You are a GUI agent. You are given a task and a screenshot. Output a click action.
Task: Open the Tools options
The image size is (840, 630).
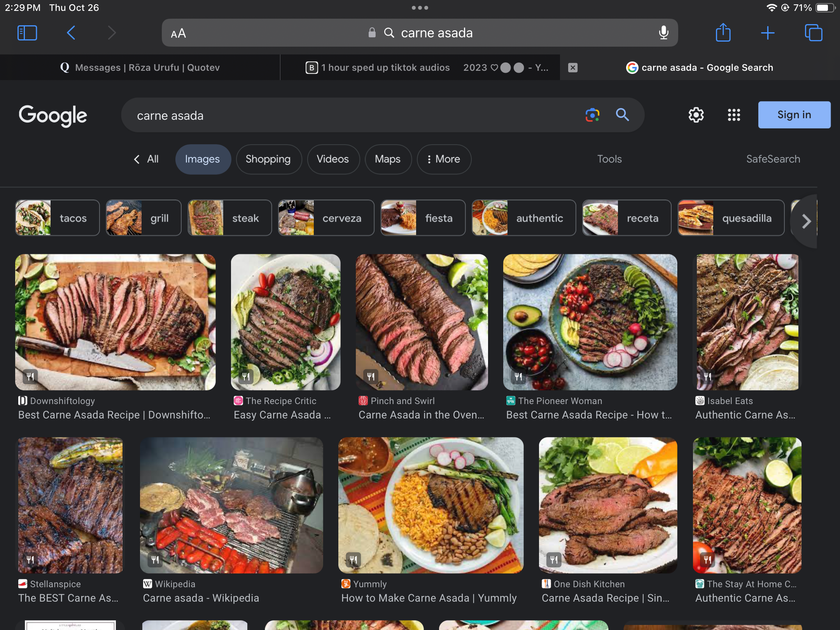(x=609, y=159)
